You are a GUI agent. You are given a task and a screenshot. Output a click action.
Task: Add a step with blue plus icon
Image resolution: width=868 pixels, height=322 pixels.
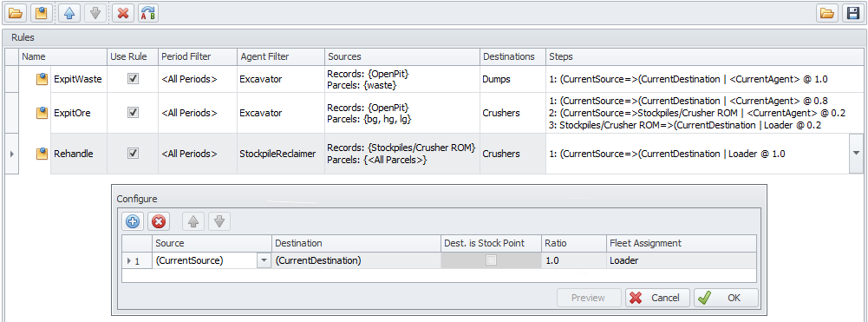[x=133, y=221]
